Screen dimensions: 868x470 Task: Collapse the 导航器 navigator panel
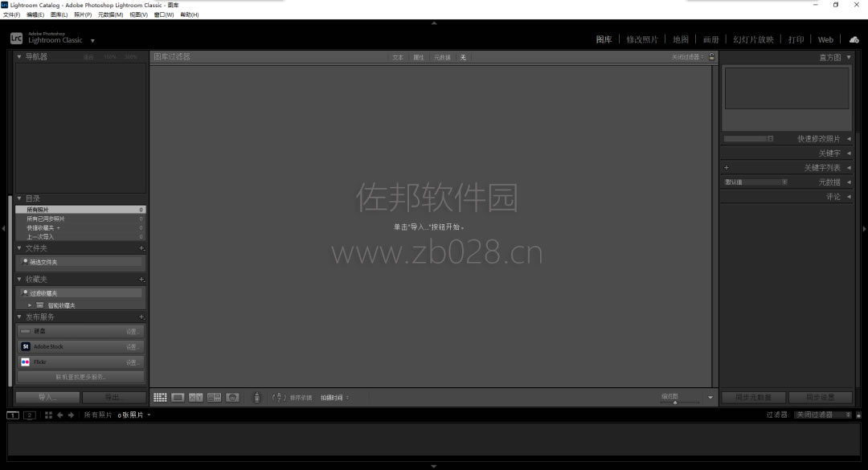pyautogui.click(x=19, y=56)
